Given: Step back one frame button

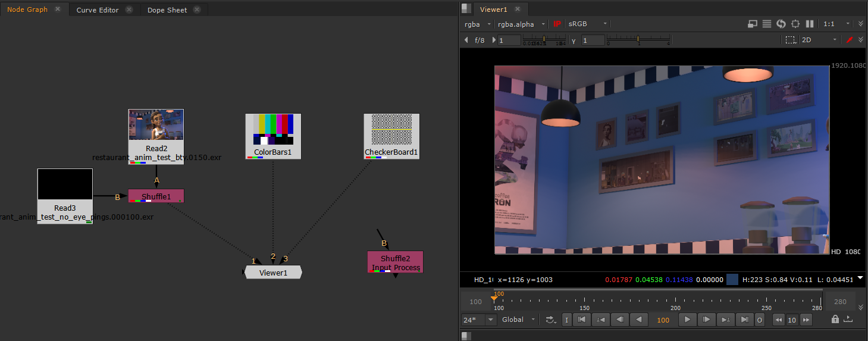Looking at the screenshot, I should point(619,320).
